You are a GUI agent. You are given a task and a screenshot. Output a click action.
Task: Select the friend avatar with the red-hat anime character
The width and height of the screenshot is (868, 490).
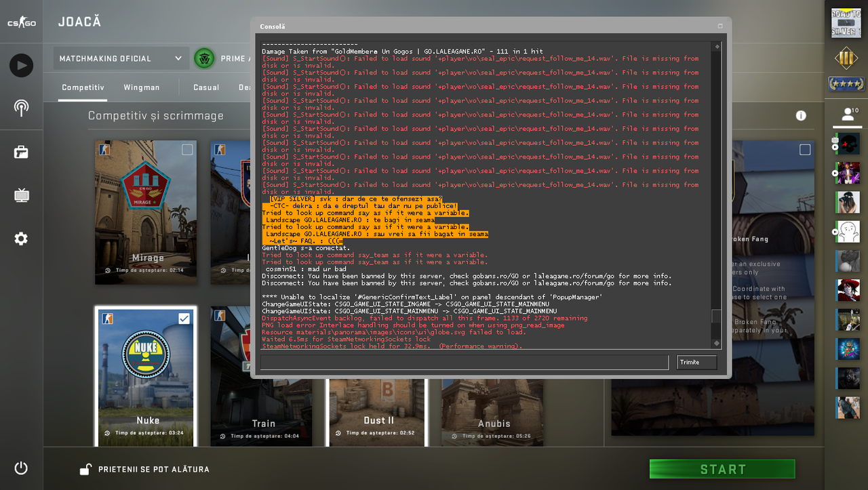848,290
